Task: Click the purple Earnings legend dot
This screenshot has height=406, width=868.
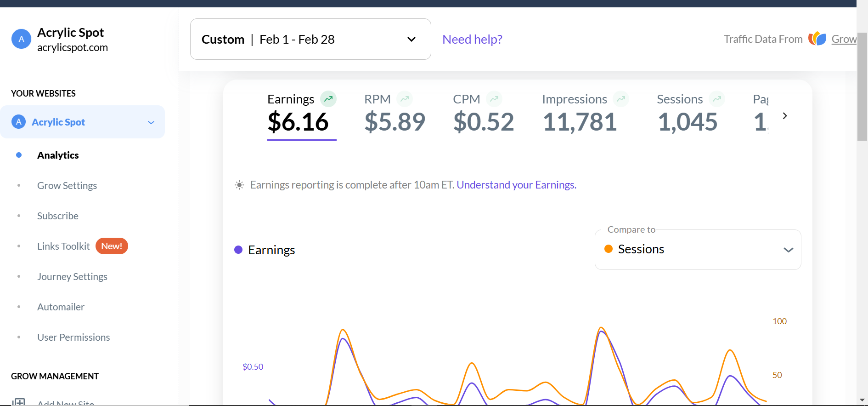Action: point(238,250)
